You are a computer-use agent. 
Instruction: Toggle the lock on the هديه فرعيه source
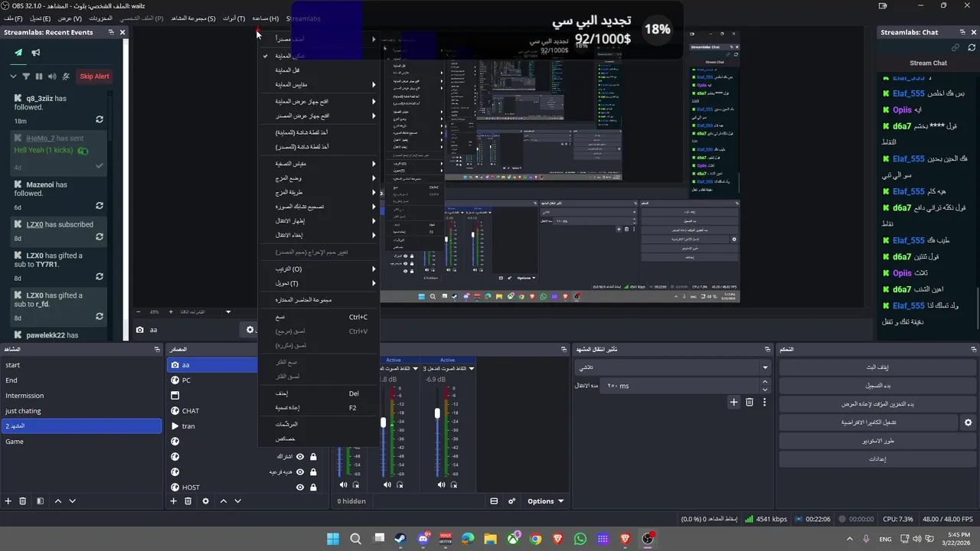pos(313,472)
